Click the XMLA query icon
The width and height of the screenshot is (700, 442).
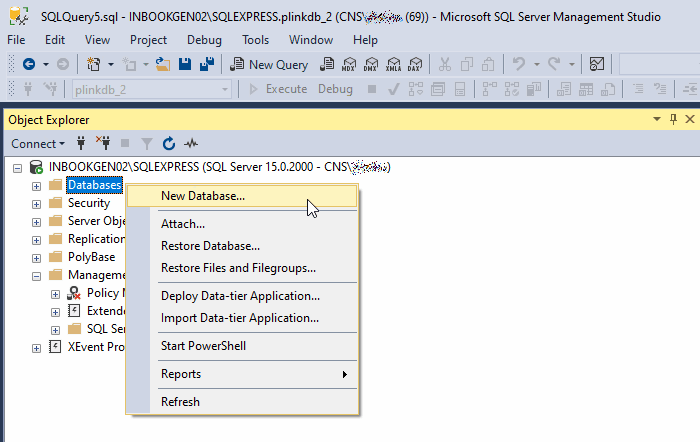point(393,65)
